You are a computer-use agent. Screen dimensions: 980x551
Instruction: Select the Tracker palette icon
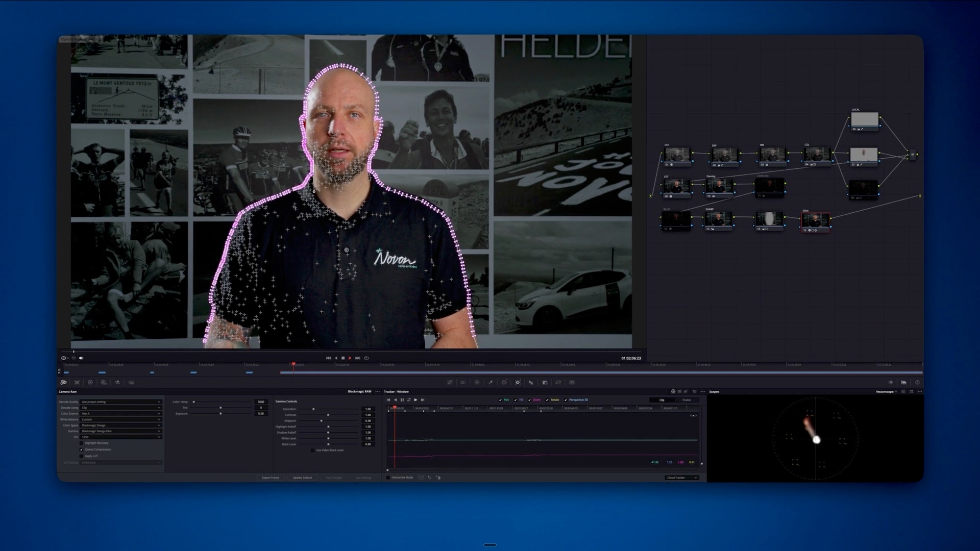click(518, 382)
